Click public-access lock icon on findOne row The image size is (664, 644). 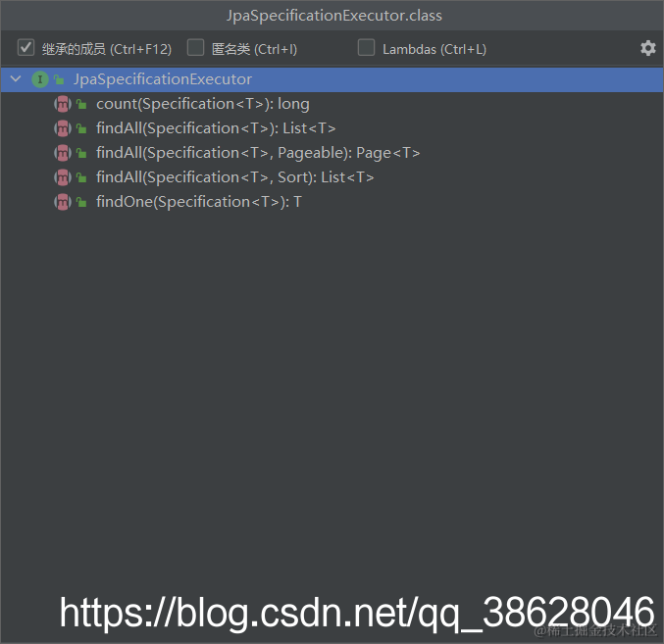pyautogui.click(x=81, y=202)
